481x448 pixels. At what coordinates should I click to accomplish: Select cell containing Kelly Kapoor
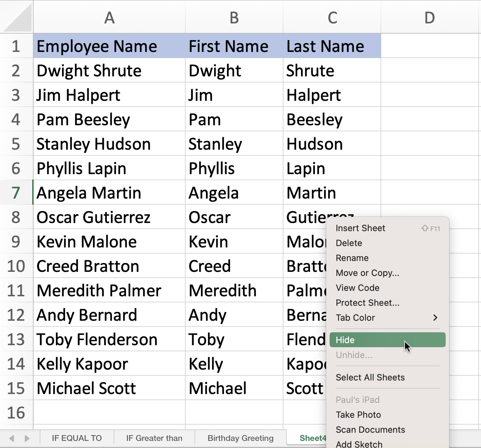click(x=109, y=363)
